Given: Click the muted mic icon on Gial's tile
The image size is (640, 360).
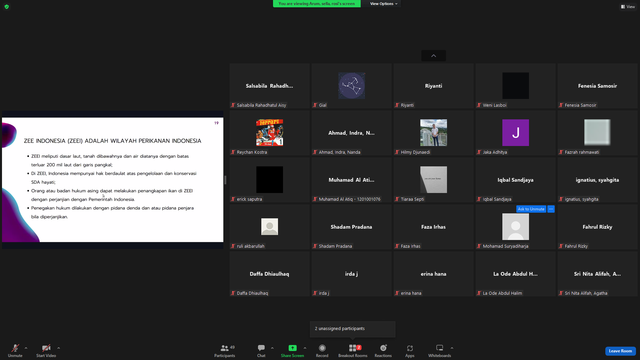Looking at the screenshot, I should pos(315,105).
